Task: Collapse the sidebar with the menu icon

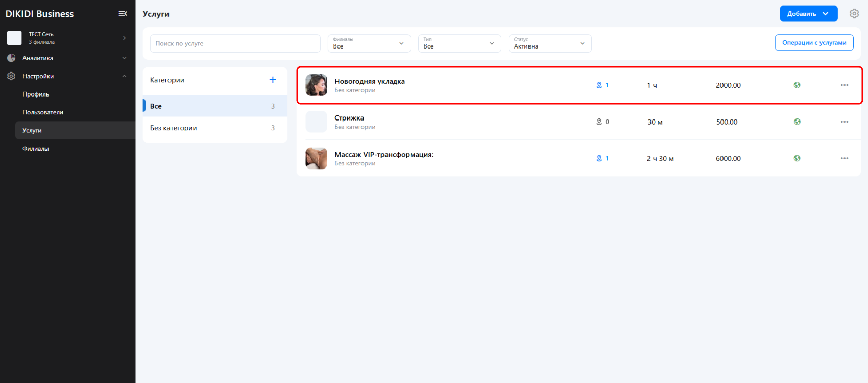Action: [x=123, y=14]
